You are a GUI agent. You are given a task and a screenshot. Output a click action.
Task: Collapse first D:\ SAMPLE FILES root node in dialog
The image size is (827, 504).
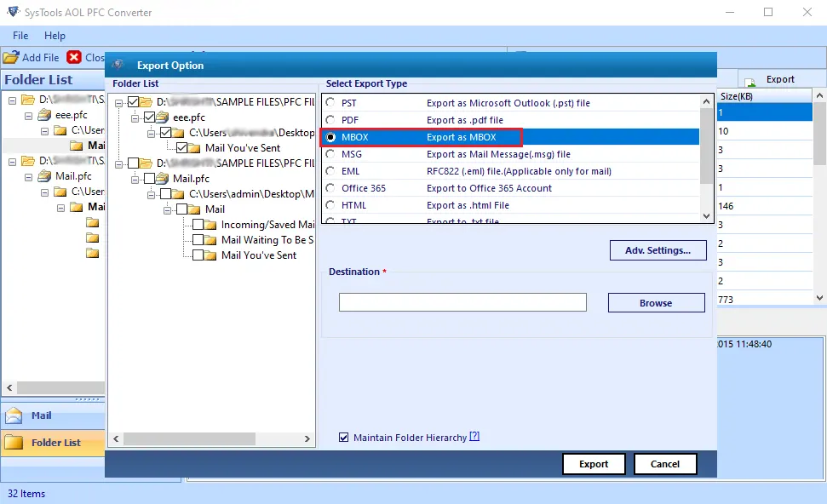118,103
